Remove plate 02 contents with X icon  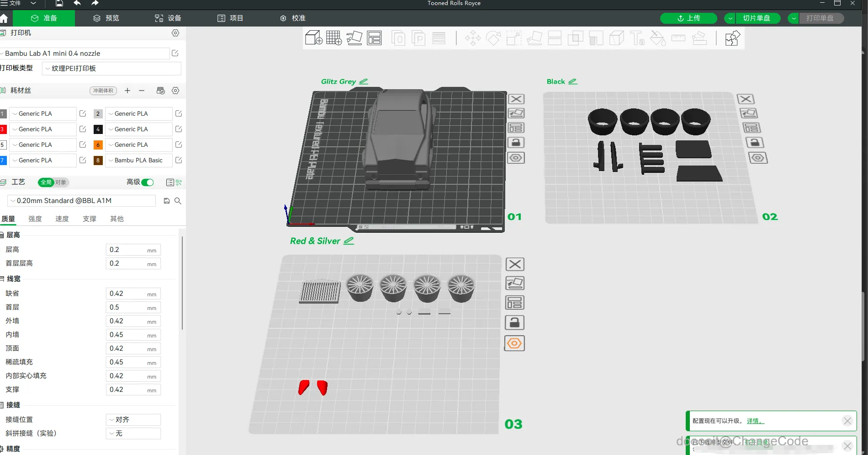click(746, 99)
